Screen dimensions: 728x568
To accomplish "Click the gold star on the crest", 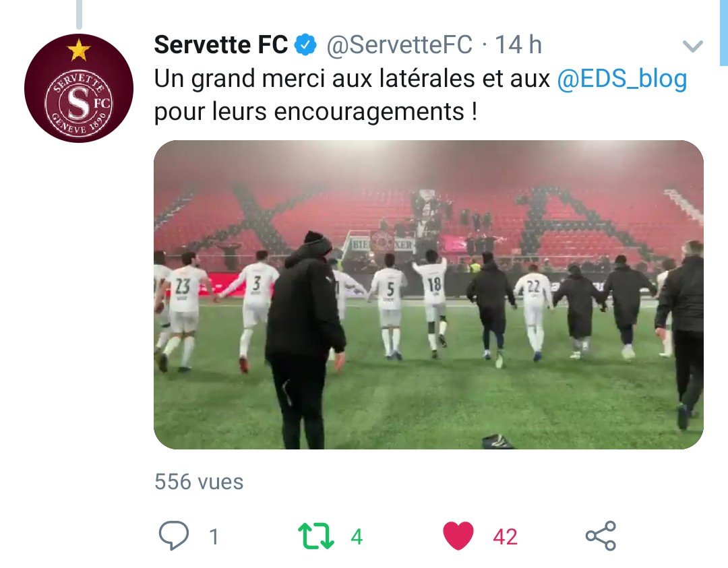I will 78,50.
